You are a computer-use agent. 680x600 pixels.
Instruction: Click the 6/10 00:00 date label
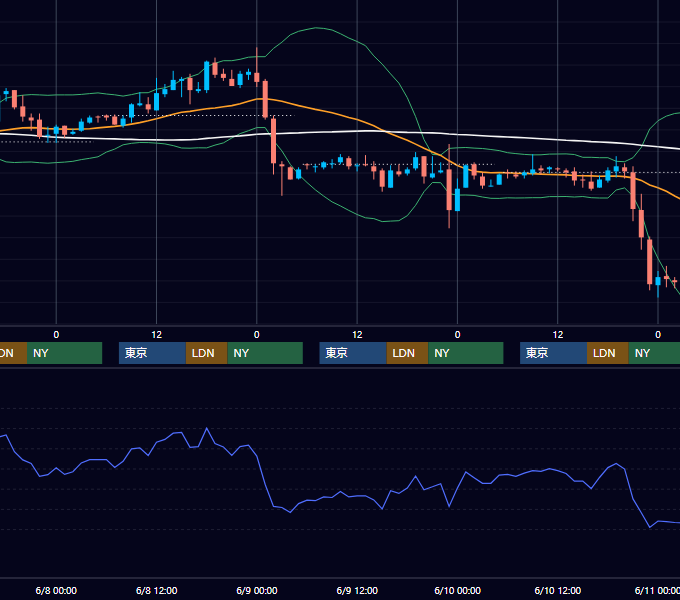[458, 590]
